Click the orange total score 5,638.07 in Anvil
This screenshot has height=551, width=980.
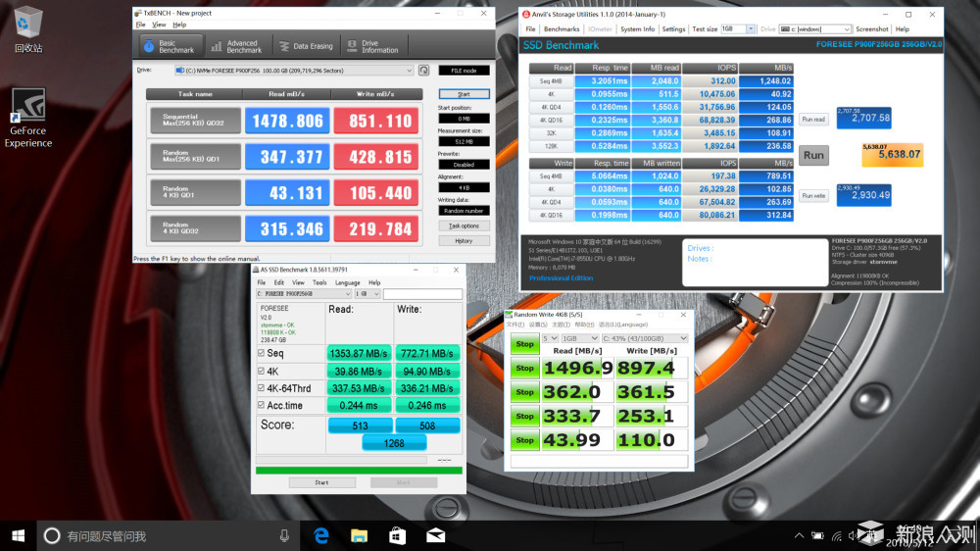click(893, 155)
